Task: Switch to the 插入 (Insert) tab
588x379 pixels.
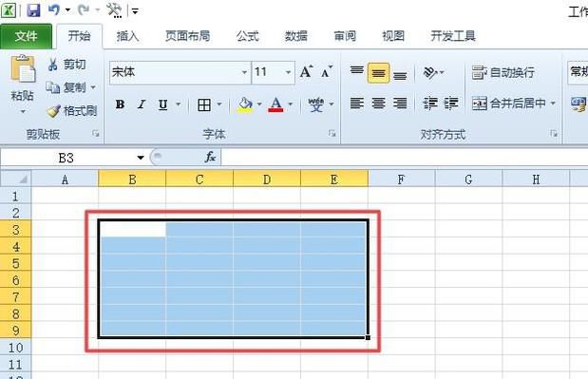Action: (127, 36)
